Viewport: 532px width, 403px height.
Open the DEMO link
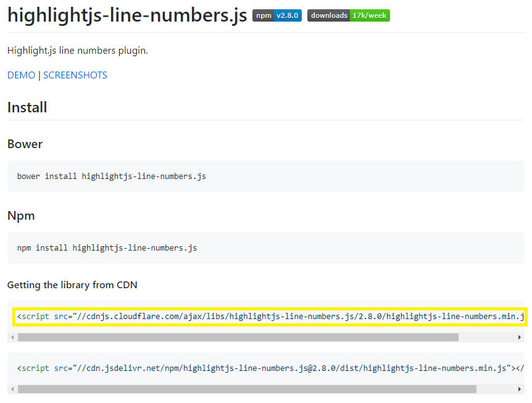click(21, 75)
